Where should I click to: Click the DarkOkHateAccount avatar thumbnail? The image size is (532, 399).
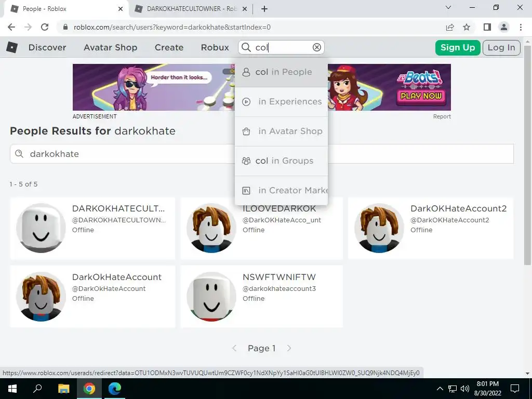click(41, 297)
